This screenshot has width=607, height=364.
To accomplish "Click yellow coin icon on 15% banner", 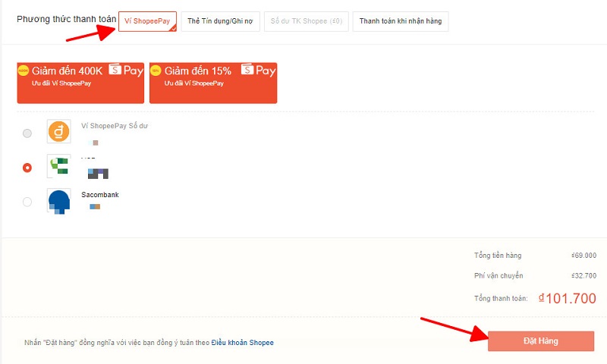I will [x=156, y=71].
